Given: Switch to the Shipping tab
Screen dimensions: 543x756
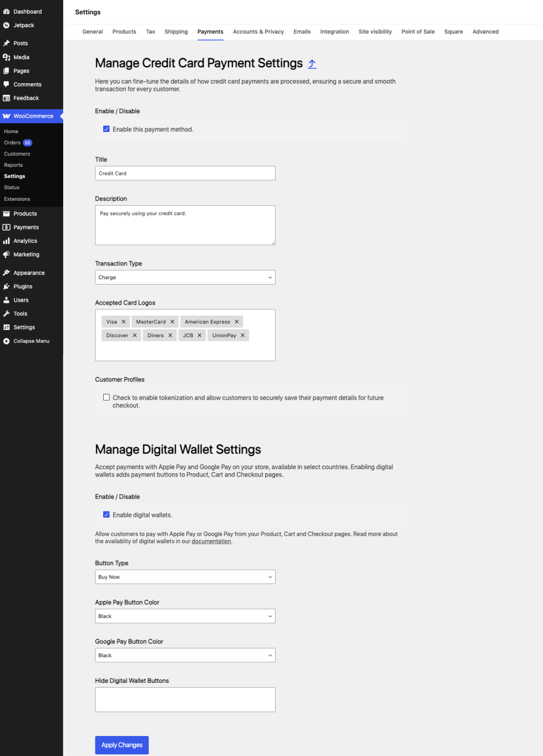Looking at the screenshot, I should (176, 32).
